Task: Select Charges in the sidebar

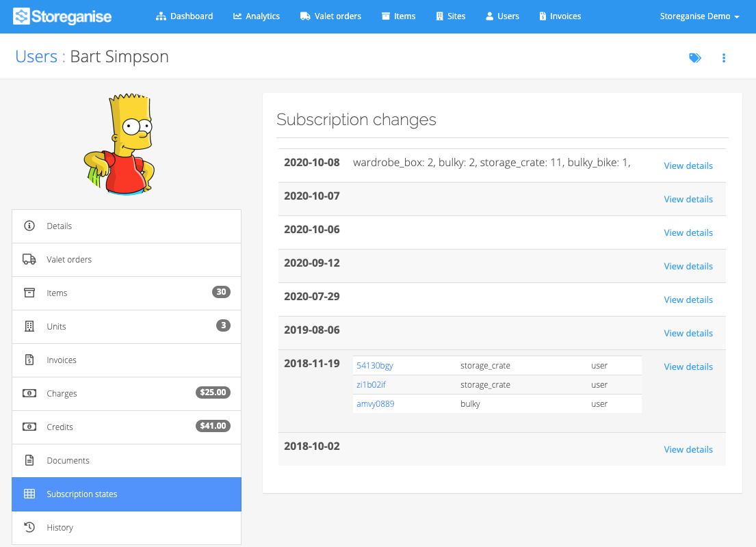Action: click(127, 394)
